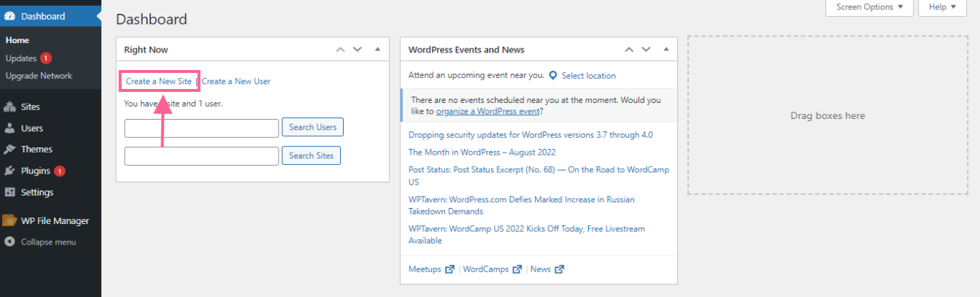Viewport: 980px width, 297px height.
Task: Click the Right Now panel title
Action: (x=147, y=50)
